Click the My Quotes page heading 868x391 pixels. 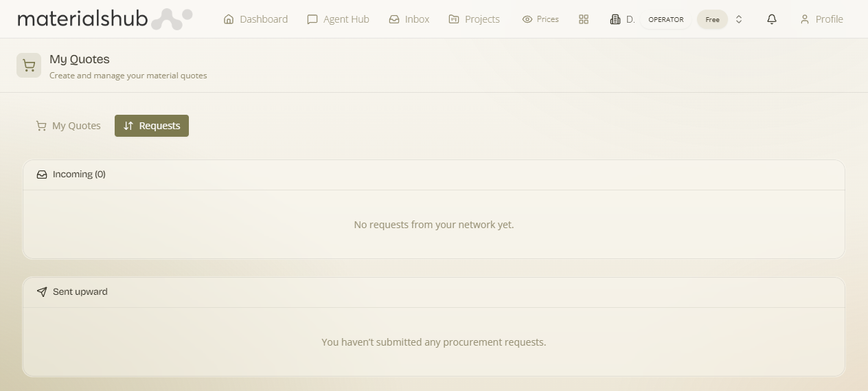80,59
